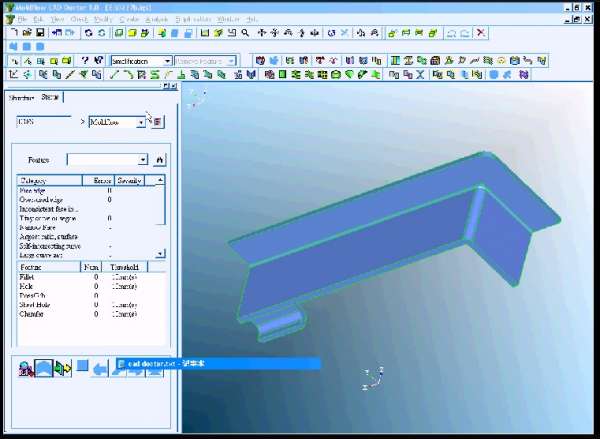The width and height of the screenshot is (600, 439).
Task: Open the Edit menu
Action: (x=38, y=19)
